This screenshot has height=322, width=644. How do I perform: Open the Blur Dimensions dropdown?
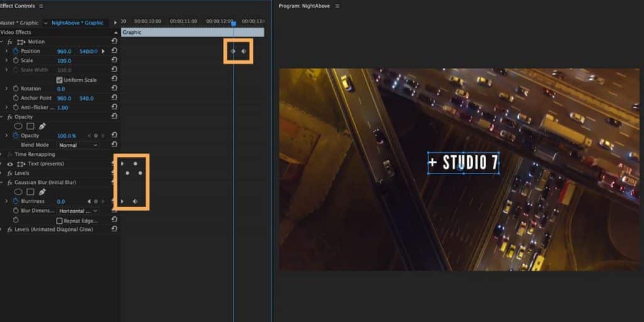coord(78,211)
